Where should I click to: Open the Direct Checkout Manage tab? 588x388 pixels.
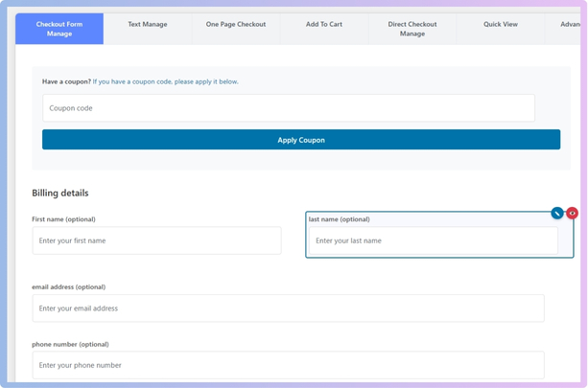412,29
